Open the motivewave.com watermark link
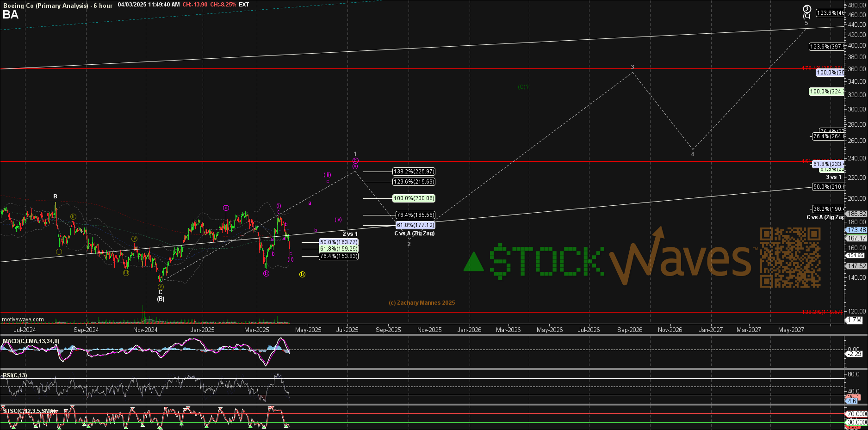The image size is (868, 430). [x=23, y=319]
